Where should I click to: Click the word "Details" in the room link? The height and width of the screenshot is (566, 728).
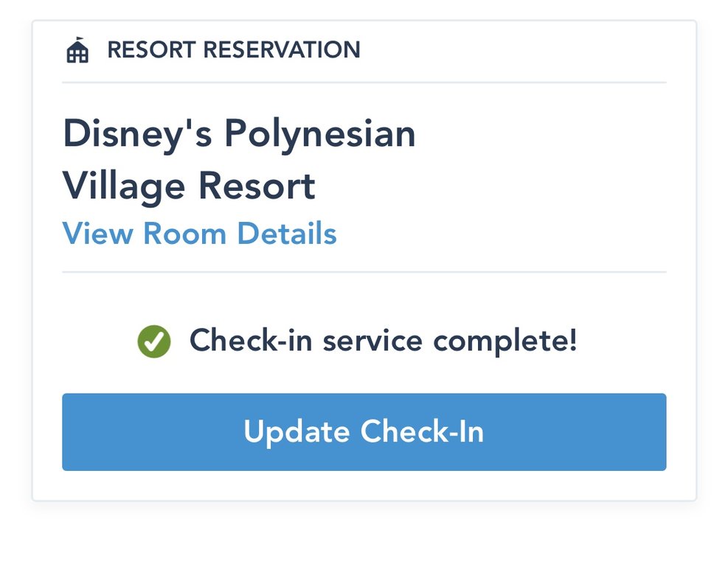click(287, 234)
